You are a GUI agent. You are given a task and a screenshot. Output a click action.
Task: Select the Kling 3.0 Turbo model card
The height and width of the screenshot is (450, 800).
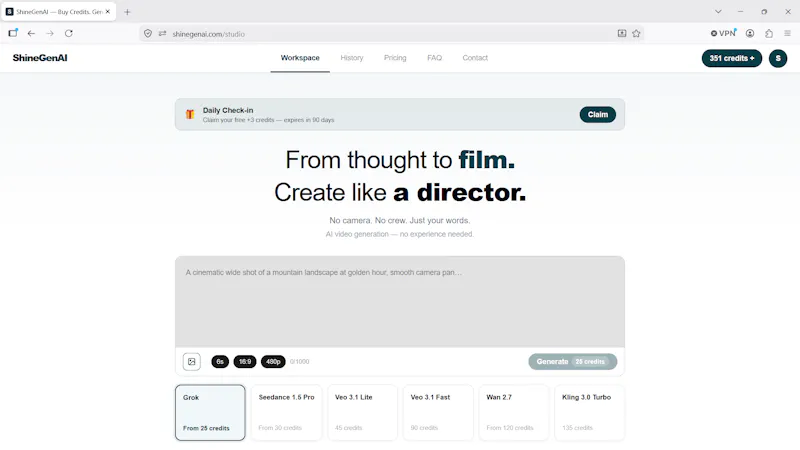590,412
